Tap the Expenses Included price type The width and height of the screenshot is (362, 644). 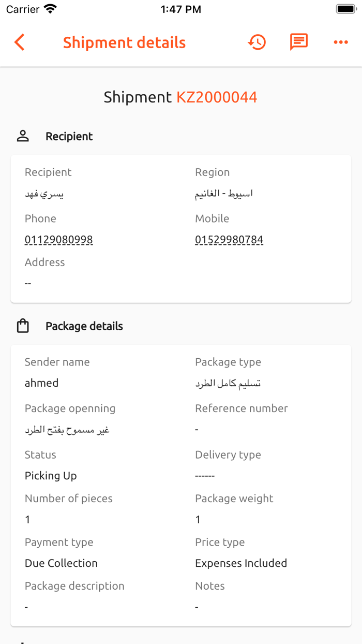pos(241,563)
